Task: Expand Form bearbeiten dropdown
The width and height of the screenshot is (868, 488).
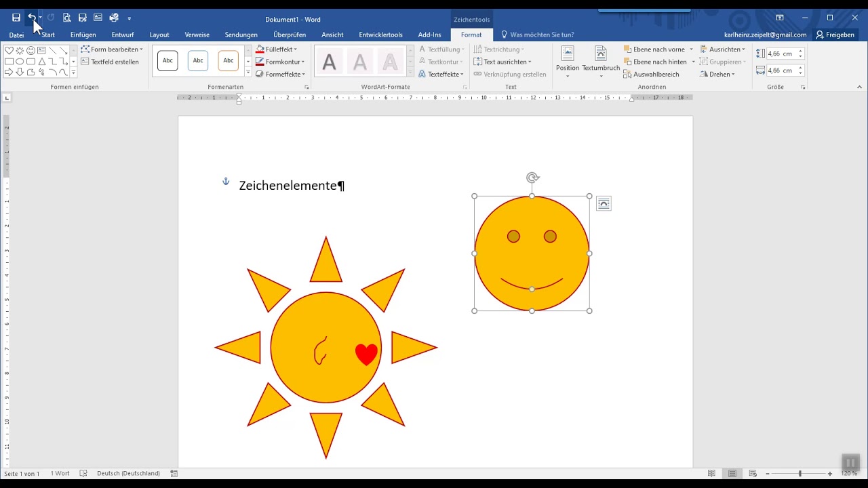Action: (x=112, y=49)
